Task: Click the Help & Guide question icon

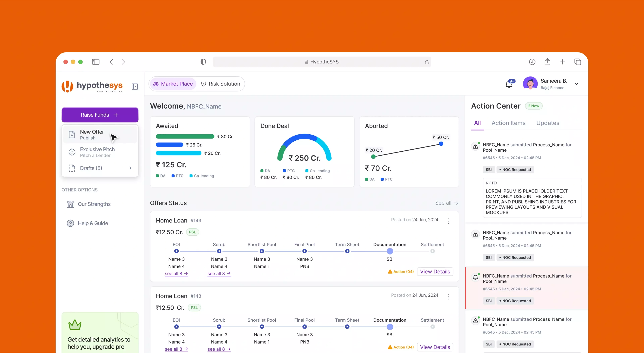Action: click(x=70, y=223)
